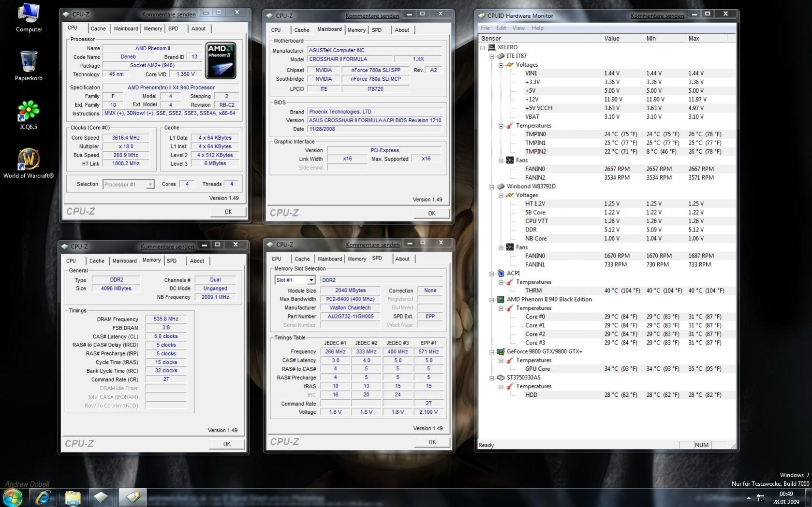Image resolution: width=812 pixels, height=507 pixels.
Task: Collapse the ST3750330AS drive node
Action: click(x=492, y=378)
